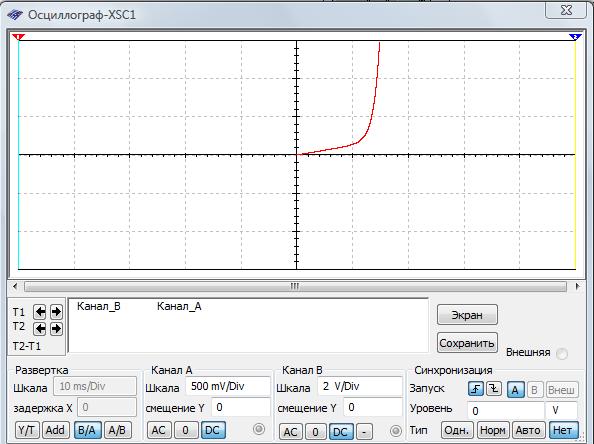Click the Канал_B readout label

coord(98,306)
